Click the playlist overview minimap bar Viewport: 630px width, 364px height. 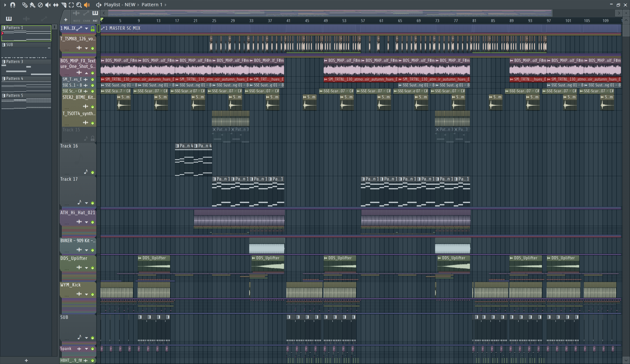(330, 13)
